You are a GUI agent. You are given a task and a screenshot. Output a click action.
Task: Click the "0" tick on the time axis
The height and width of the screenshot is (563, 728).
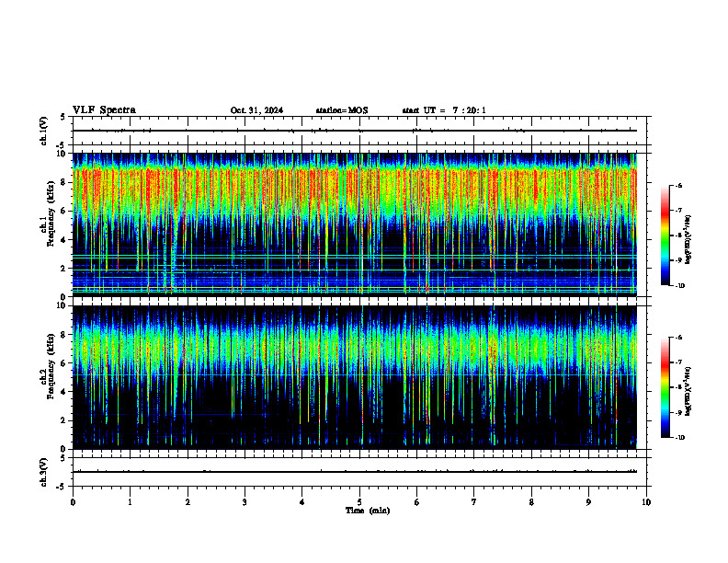73,502
